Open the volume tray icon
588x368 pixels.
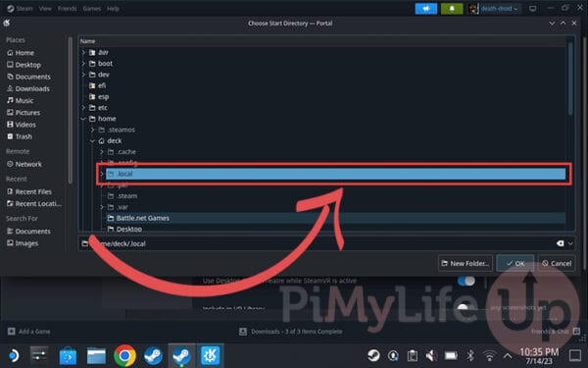(x=431, y=355)
